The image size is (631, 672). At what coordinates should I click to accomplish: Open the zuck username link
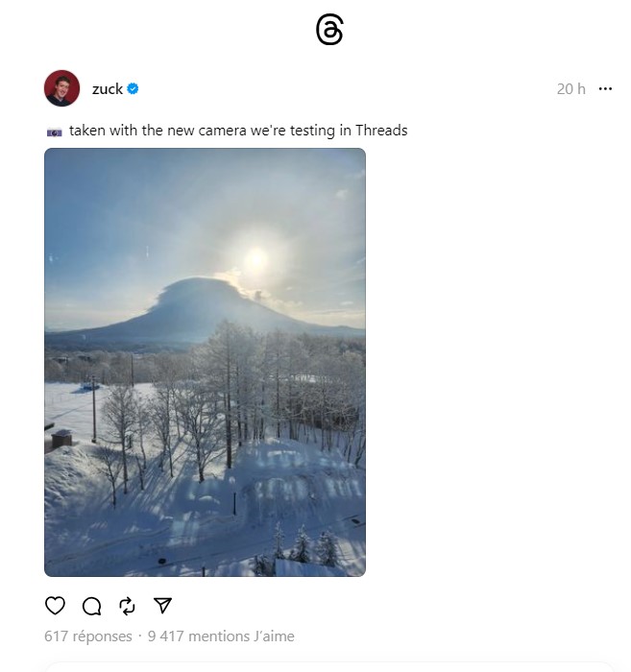coord(108,88)
